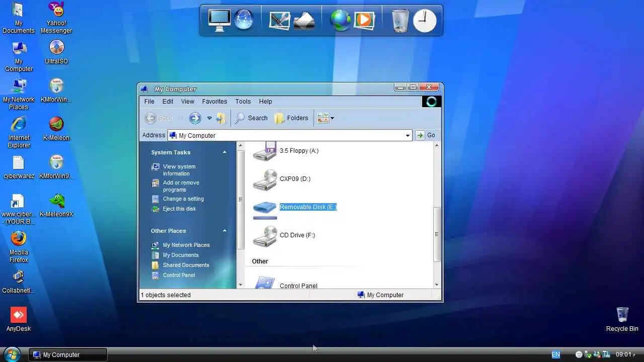The width and height of the screenshot is (644, 362).
Task: Open the Help menu
Action: point(265,102)
